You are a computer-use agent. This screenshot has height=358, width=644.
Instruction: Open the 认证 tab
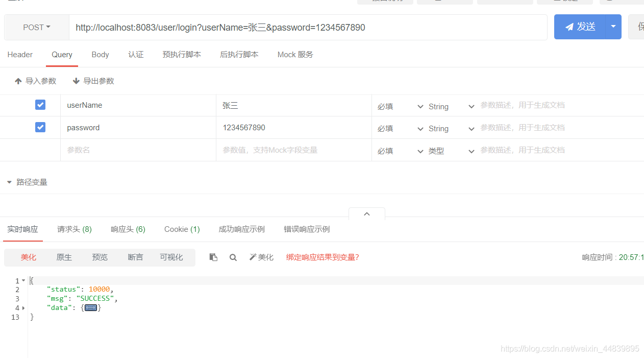pyautogui.click(x=136, y=55)
